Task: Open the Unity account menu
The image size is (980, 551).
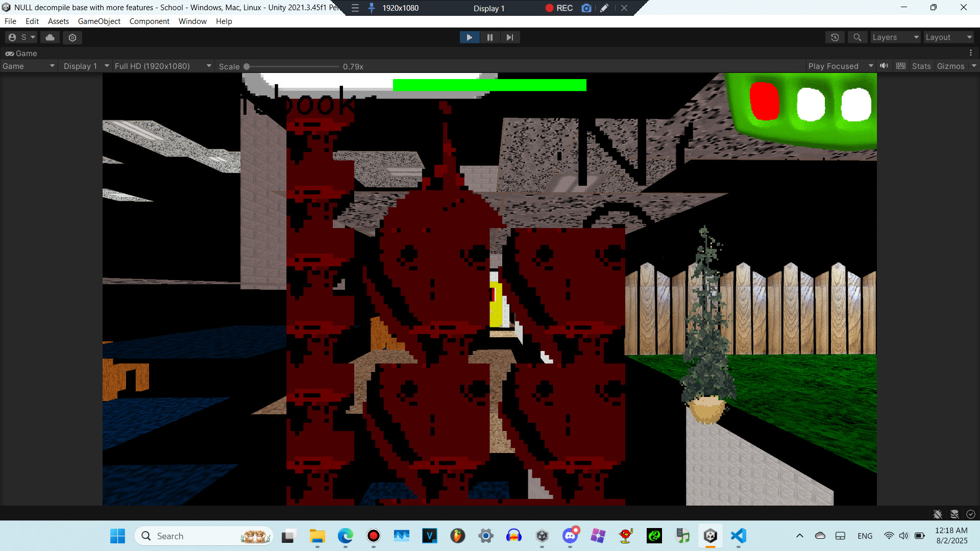Action: point(20,37)
